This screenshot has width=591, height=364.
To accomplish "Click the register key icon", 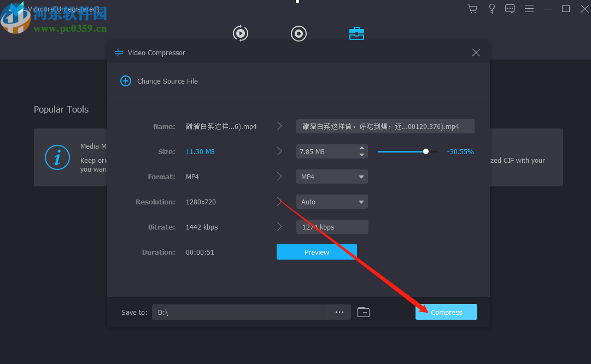I will point(492,9).
